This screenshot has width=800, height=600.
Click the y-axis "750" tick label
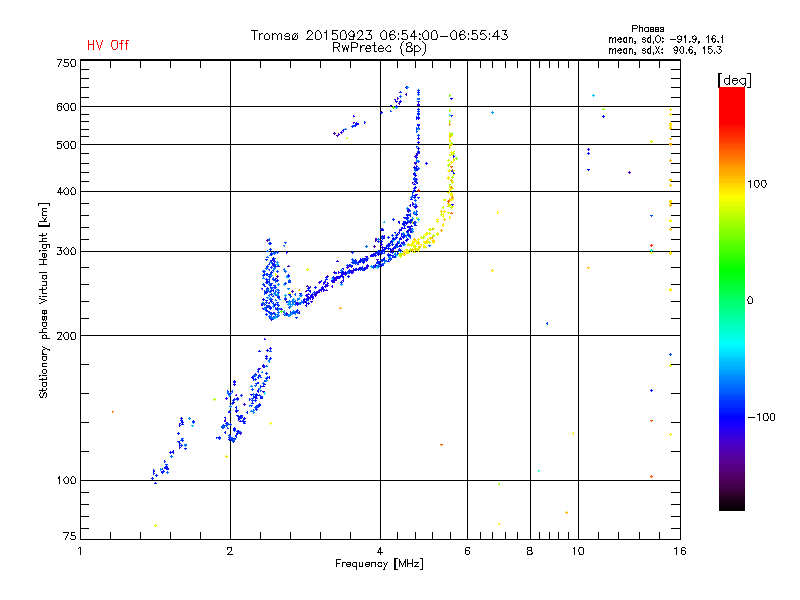click(x=66, y=63)
